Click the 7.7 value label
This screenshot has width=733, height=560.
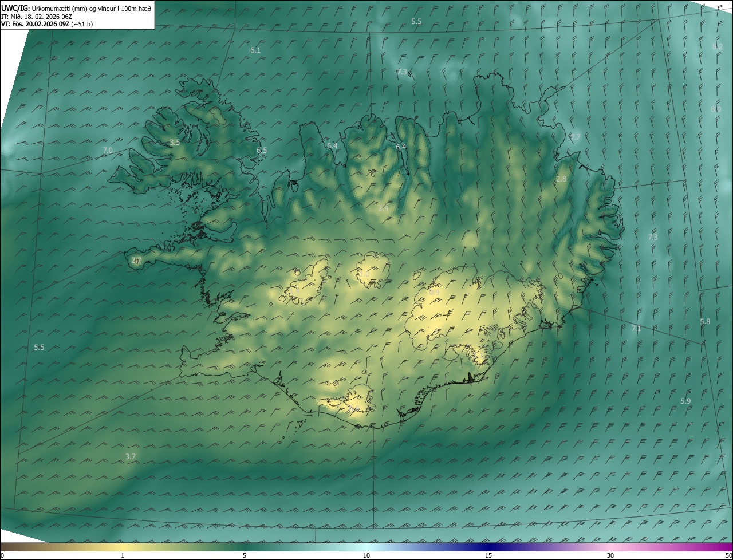(x=575, y=137)
